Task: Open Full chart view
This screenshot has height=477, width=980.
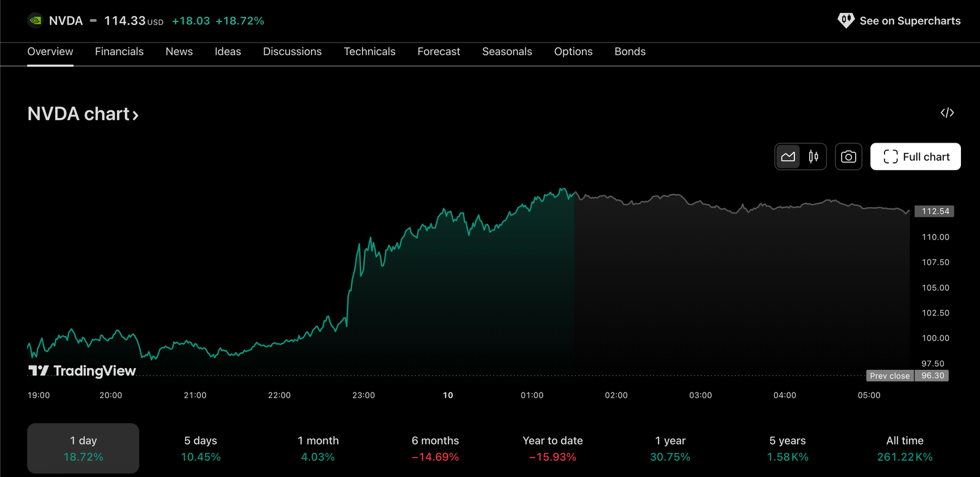Action: coord(916,157)
